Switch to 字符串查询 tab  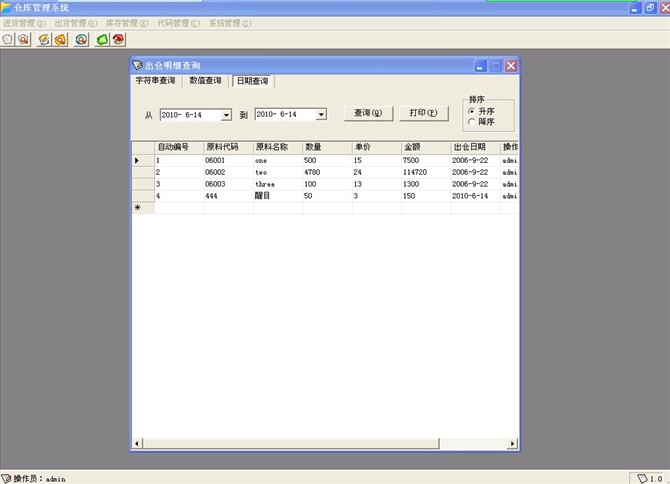(x=156, y=80)
